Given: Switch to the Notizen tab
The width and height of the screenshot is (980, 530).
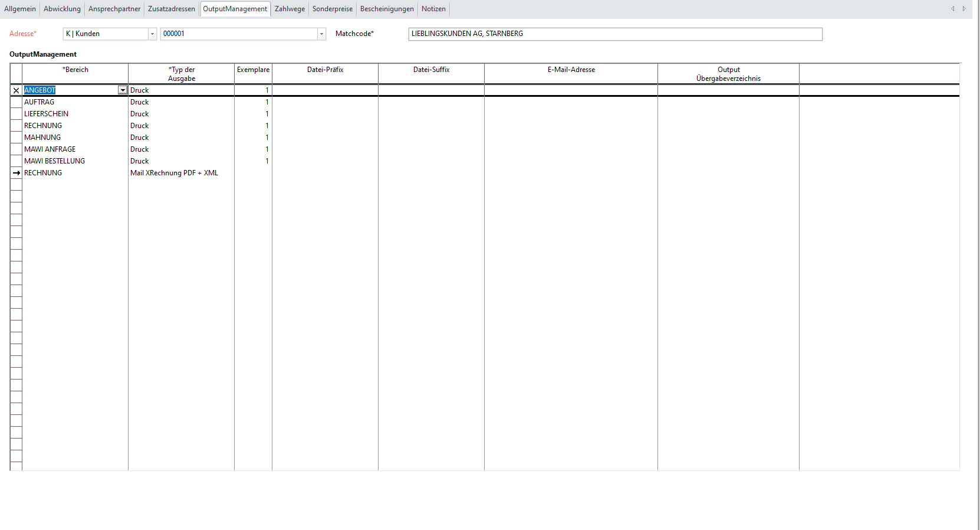Looking at the screenshot, I should [x=433, y=9].
